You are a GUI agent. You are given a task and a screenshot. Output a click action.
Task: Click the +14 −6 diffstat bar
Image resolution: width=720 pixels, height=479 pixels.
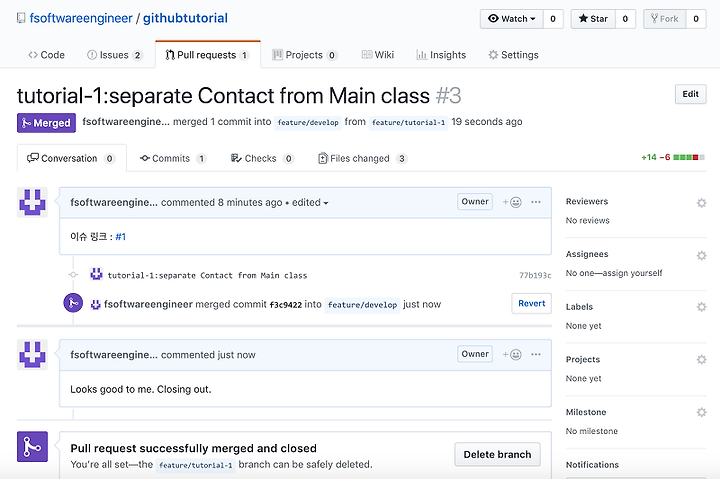[673, 158]
